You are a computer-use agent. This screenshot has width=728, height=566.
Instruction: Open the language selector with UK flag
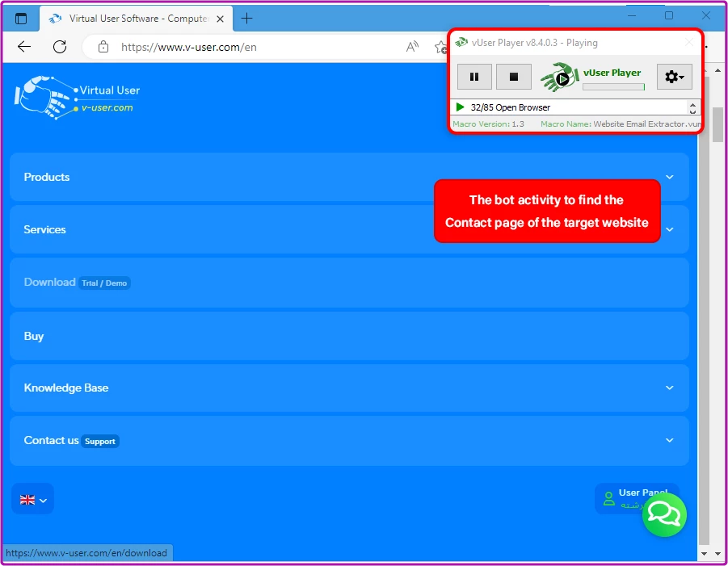tap(32, 499)
